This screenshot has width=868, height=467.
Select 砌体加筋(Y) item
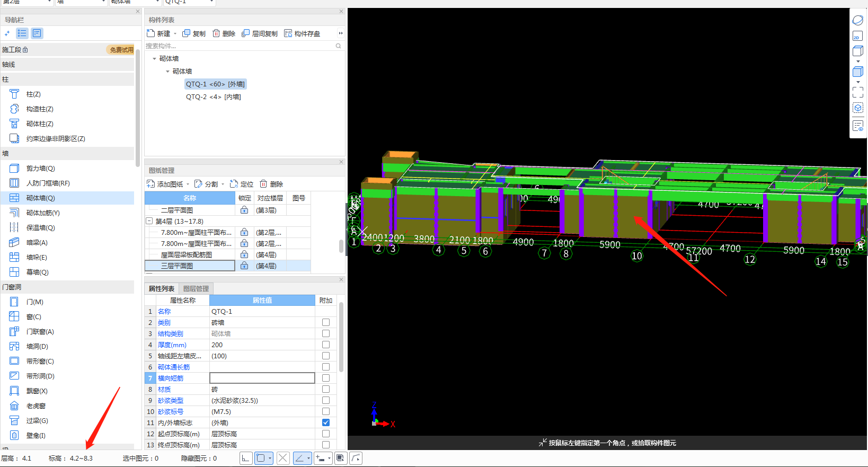(43, 213)
